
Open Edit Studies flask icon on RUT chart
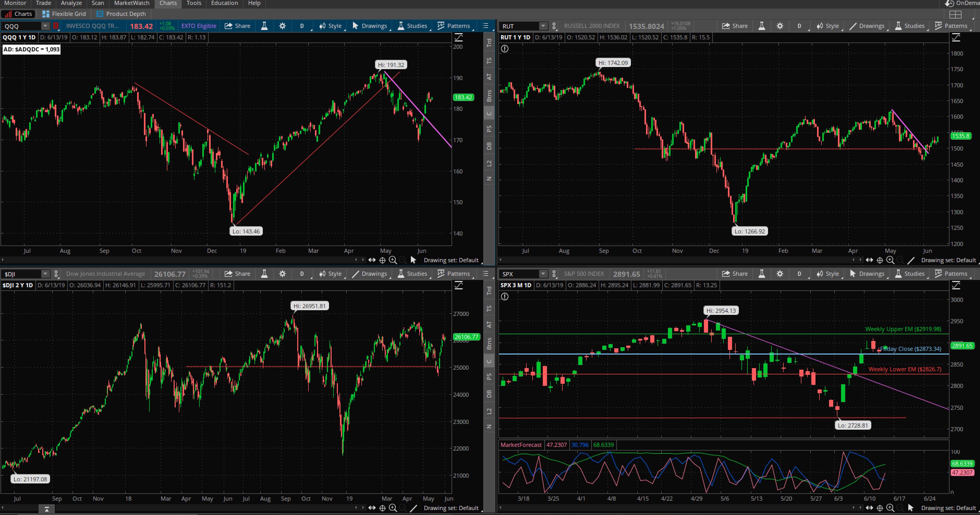[x=762, y=26]
